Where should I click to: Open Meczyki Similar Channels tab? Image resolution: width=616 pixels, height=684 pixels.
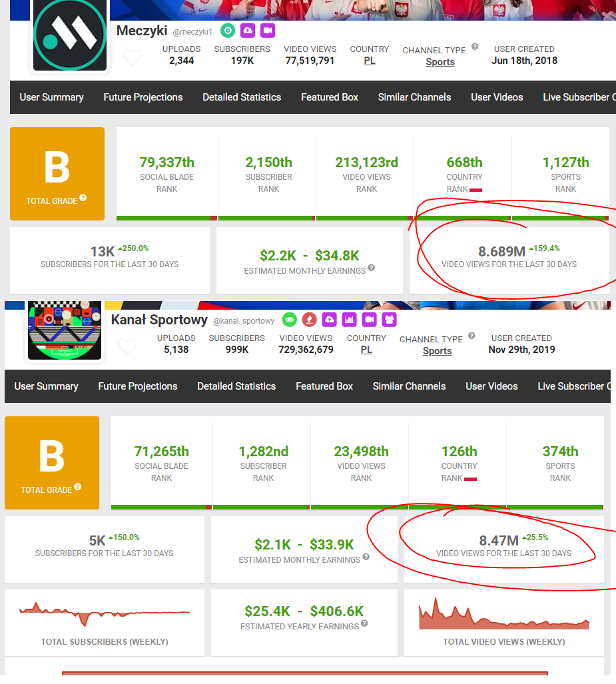(414, 97)
